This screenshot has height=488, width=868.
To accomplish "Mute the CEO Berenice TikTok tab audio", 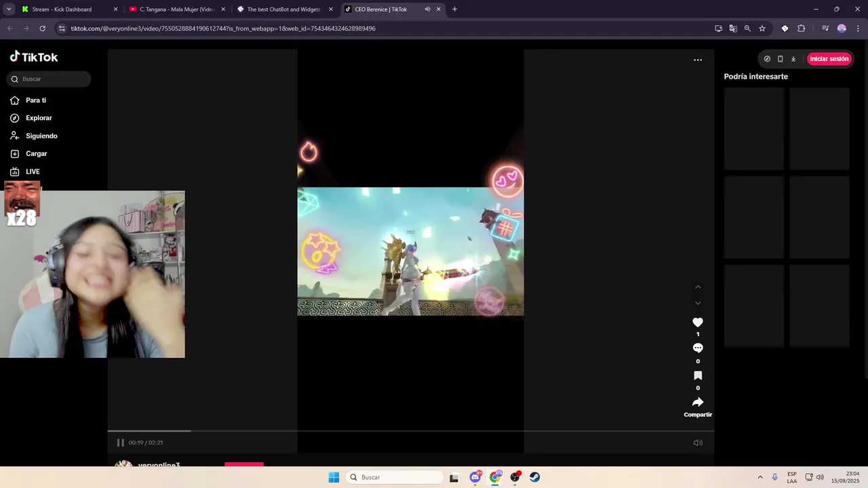I will click(427, 9).
